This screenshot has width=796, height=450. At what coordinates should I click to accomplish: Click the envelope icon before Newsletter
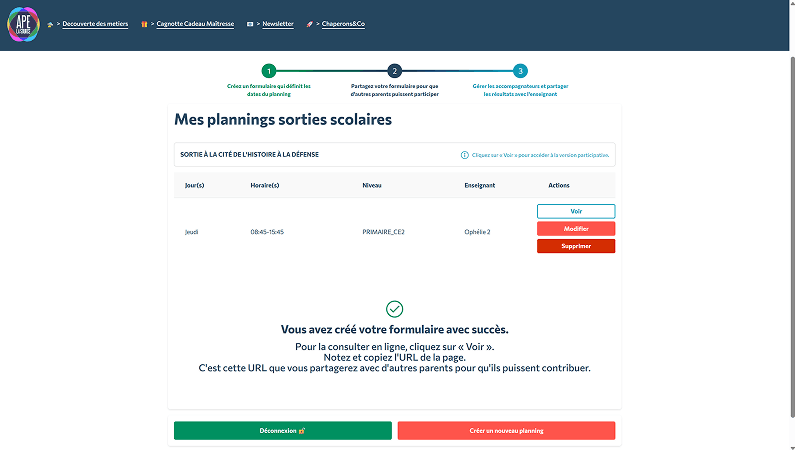click(x=250, y=24)
